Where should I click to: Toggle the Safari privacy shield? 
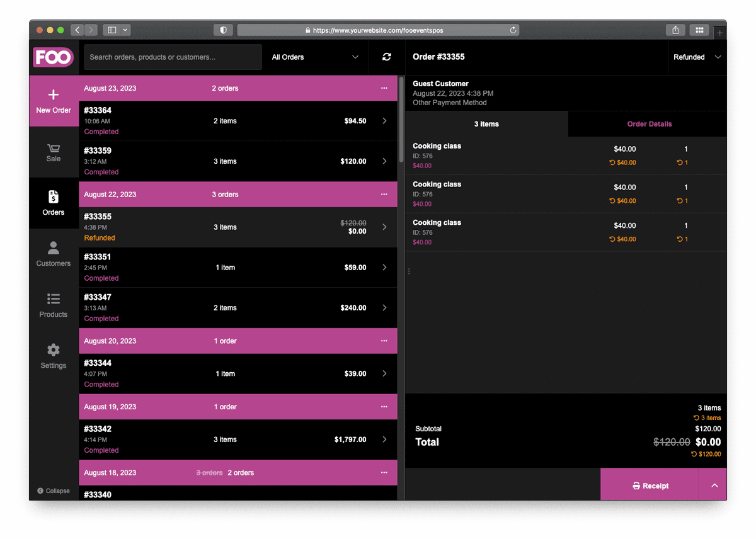pos(223,30)
